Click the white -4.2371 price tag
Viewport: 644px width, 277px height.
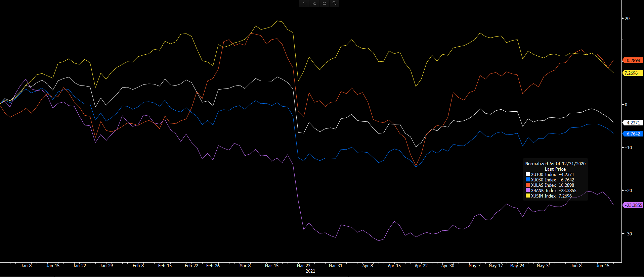point(632,123)
